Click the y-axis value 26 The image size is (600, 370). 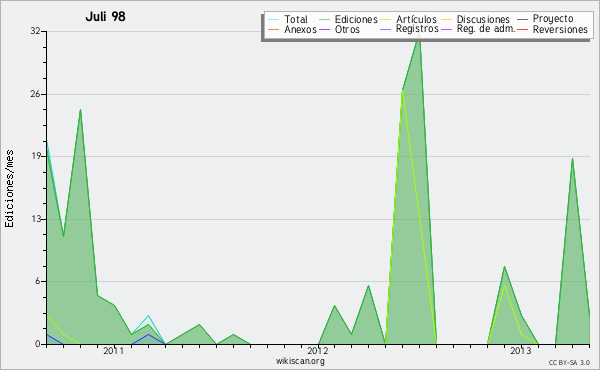(36, 94)
